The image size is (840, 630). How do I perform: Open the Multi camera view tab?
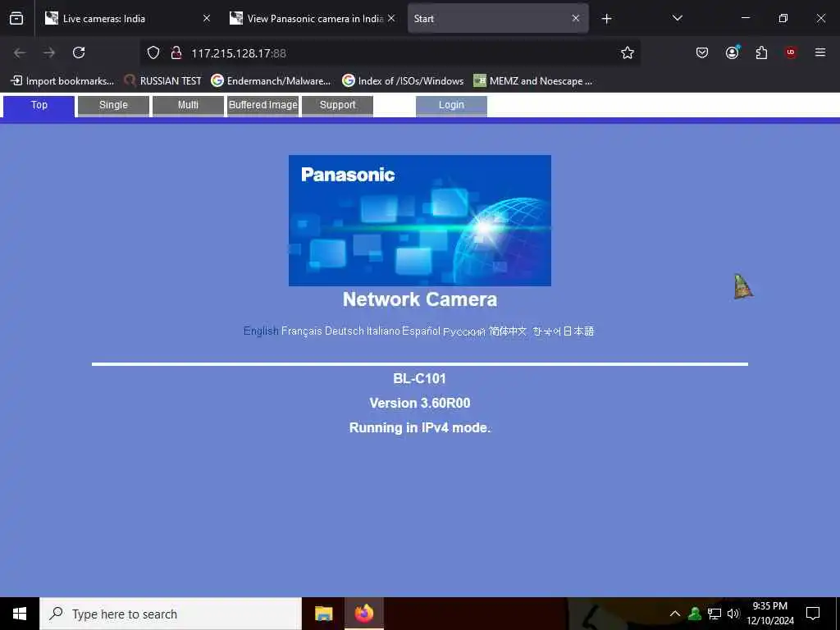tap(188, 106)
